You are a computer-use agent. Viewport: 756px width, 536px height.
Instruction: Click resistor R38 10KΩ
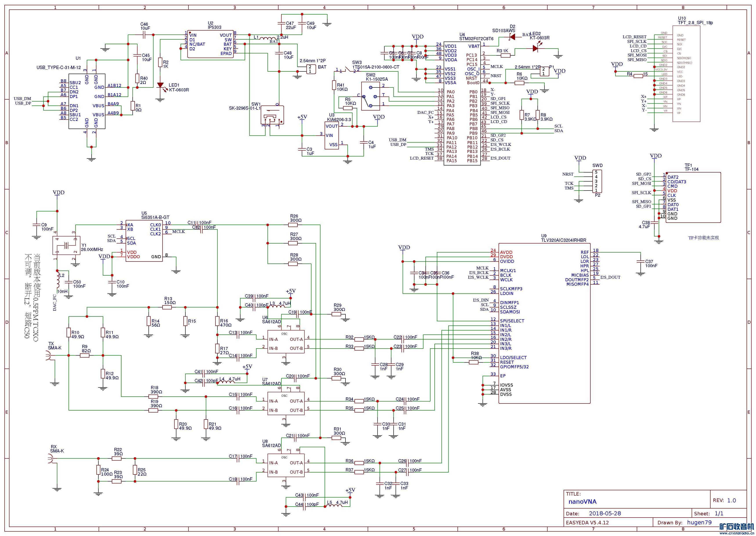click(474, 362)
